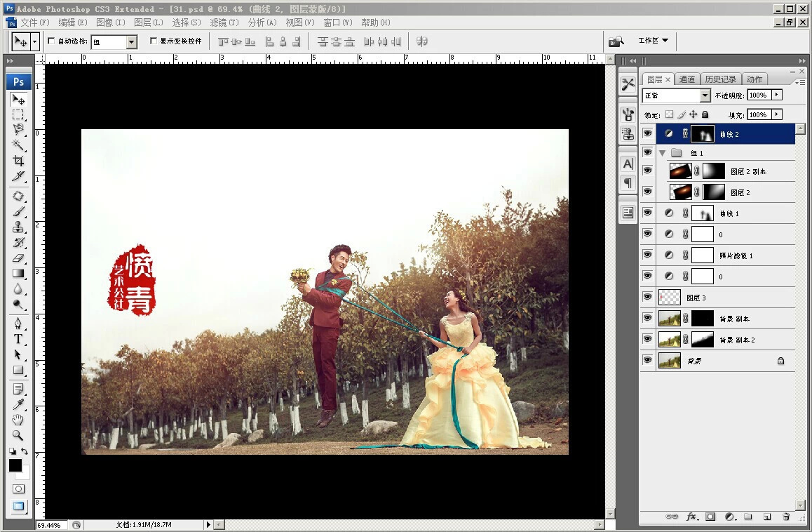Open the Layers panel options menu
The height and width of the screenshot is (532, 812).
801,82
